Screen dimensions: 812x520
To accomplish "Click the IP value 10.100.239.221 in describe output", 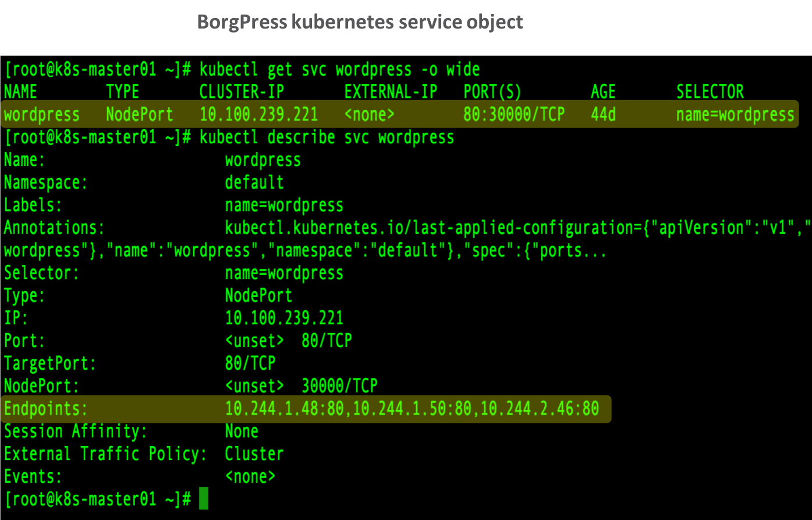I will tap(284, 318).
